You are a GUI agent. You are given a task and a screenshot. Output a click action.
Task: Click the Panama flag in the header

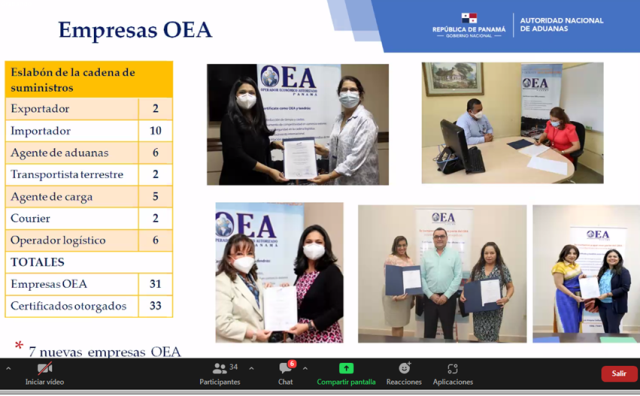click(469, 18)
